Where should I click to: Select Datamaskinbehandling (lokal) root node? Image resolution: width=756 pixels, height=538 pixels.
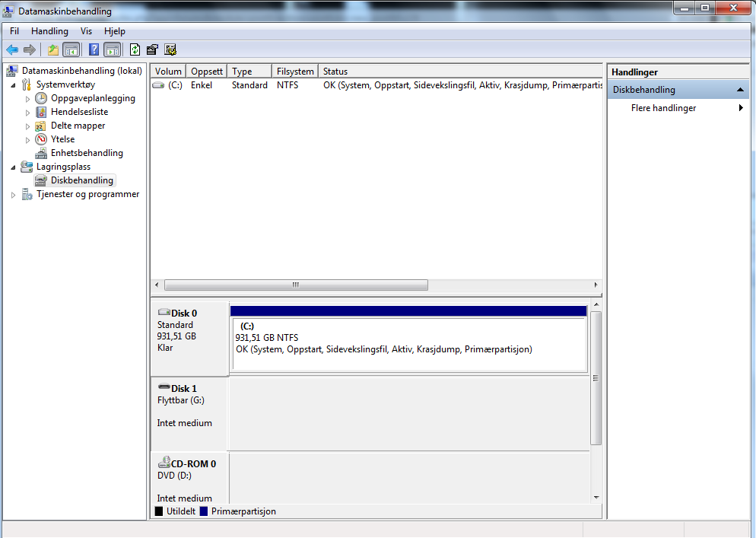coord(82,71)
